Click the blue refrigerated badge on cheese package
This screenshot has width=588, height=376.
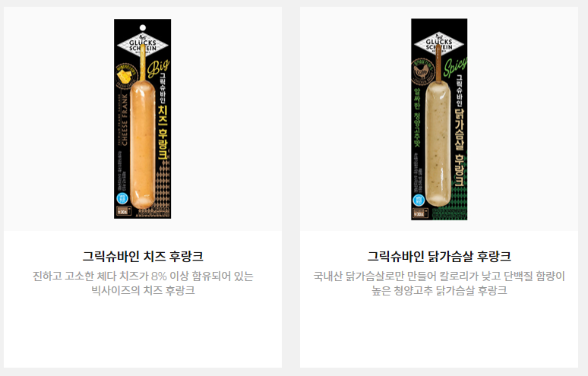(x=122, y=199)
